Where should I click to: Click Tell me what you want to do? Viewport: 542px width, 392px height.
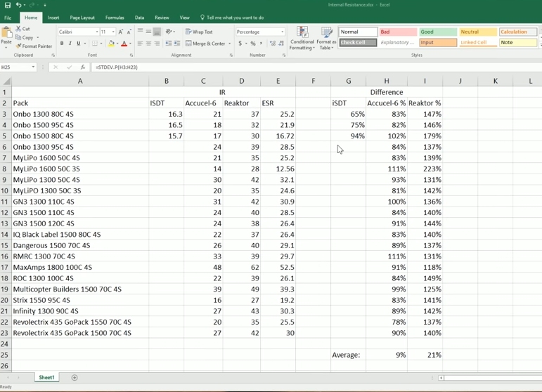pos(232,18)
